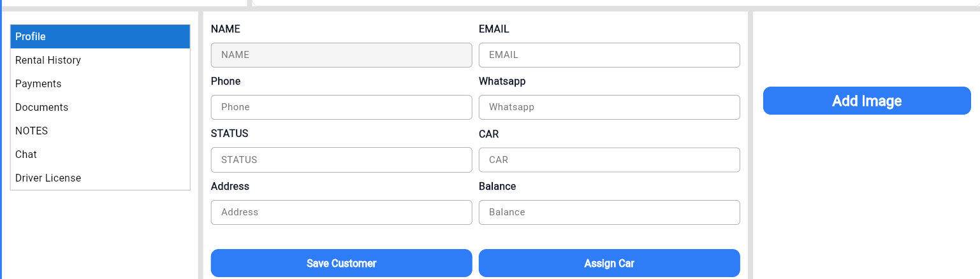Switch to the Chat section

point(100,155)
